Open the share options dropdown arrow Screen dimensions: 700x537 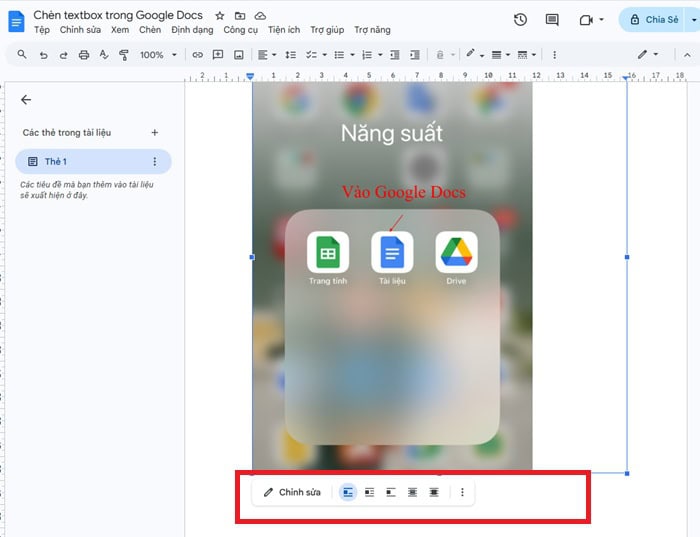[x=693, y=20]
